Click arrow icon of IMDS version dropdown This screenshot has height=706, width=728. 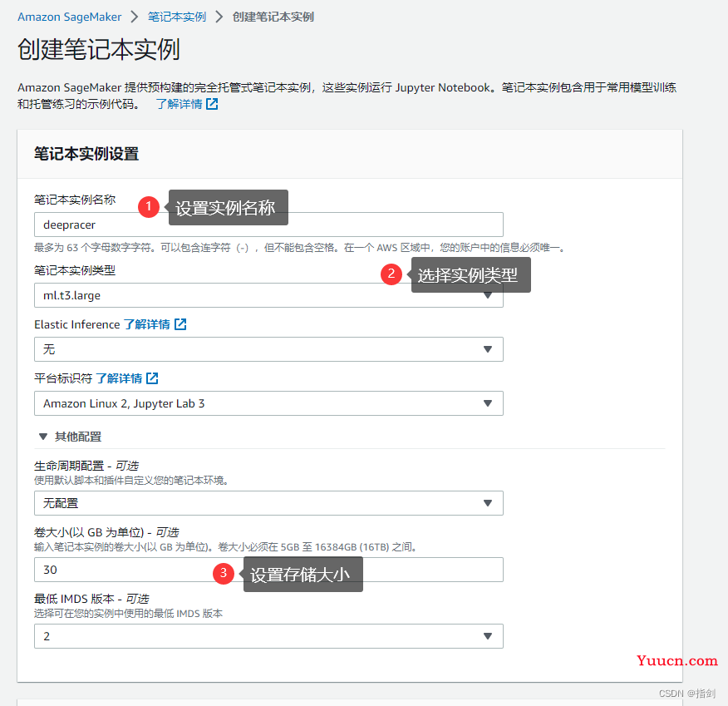click(x=488, y=636)
